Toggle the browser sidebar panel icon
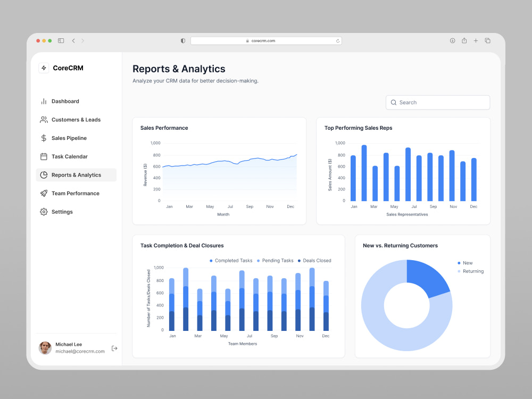The height and width of the screenshot is (399, 532). coord(61,41)
